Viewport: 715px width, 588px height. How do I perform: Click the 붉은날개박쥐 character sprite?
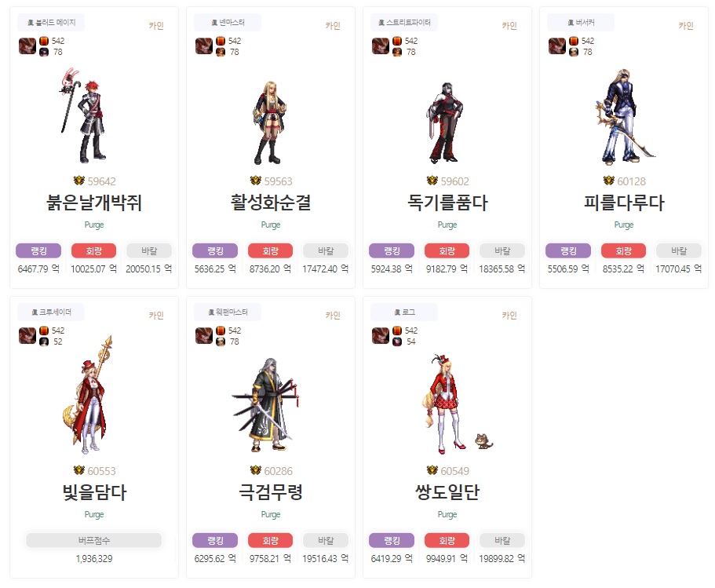84,115
